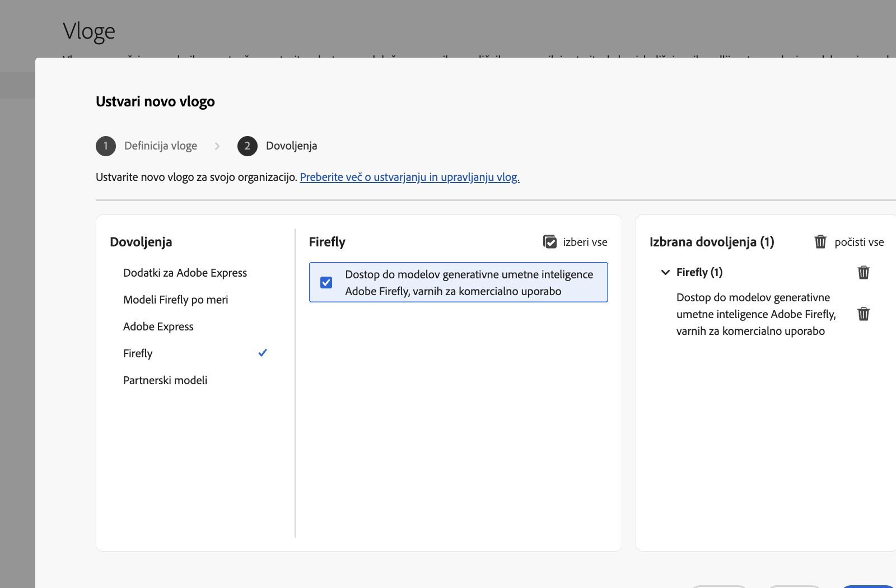Collapse the "Firefly (1)" group chevron
896x588 pixels.
665,272
